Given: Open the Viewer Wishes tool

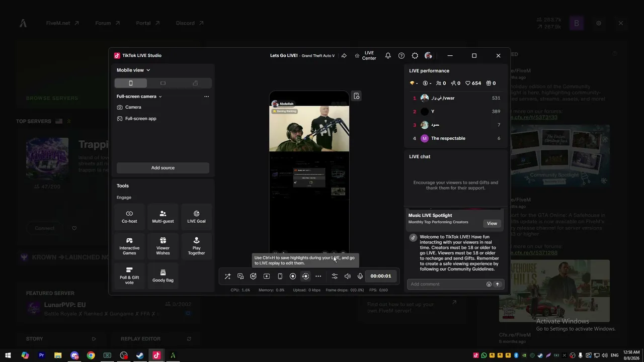Looking at the screenshot, I should [163, 246].
